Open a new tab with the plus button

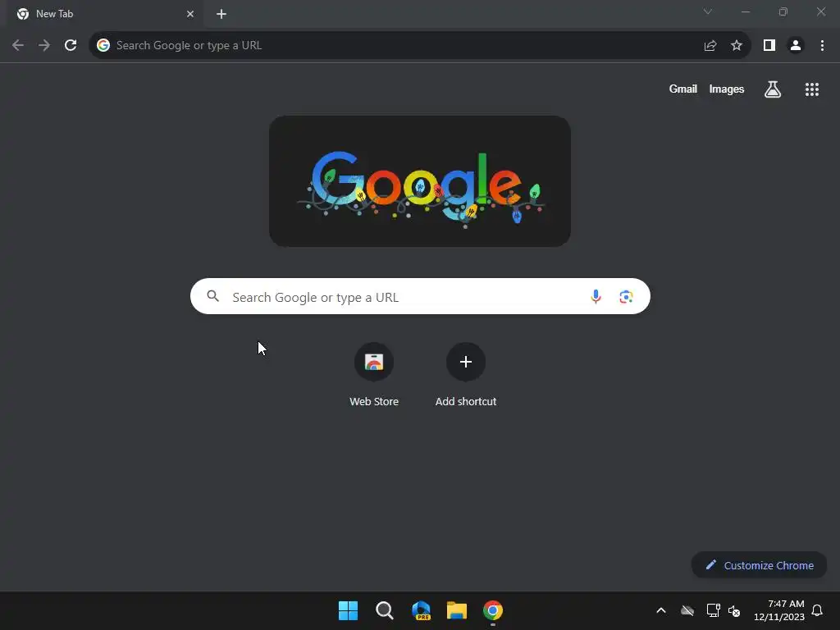click(x=221, y=14)
